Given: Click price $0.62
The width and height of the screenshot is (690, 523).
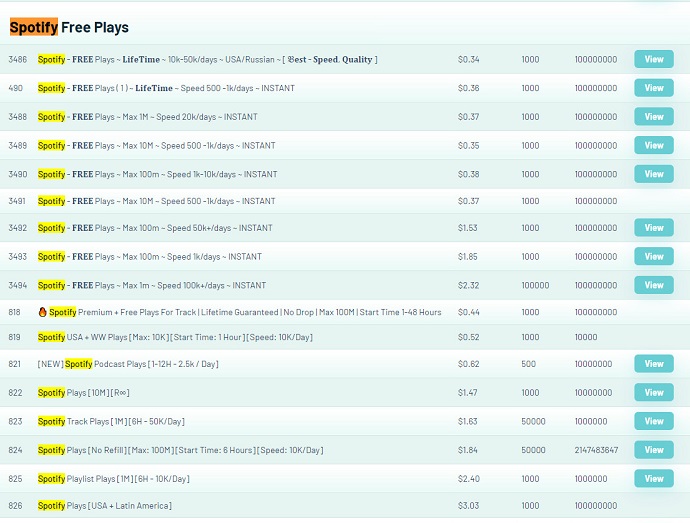Looking at the screenshot, I should [x=469, y=364].
